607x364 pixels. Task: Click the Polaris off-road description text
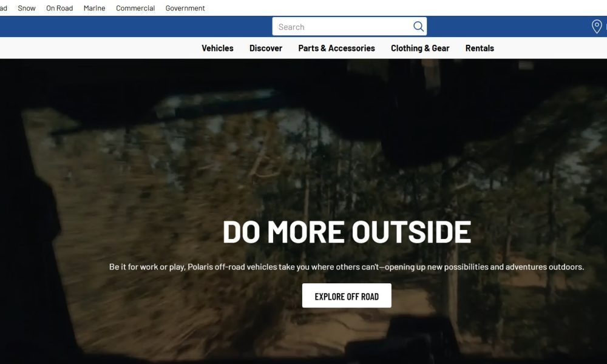click(347, 267)
